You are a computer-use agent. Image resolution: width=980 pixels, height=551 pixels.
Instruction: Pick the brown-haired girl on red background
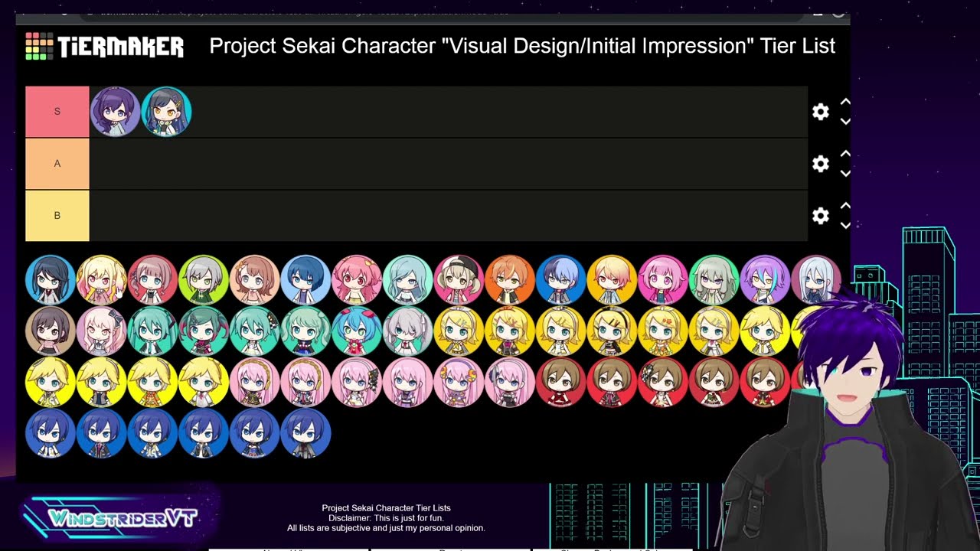(x=152, y=280)
